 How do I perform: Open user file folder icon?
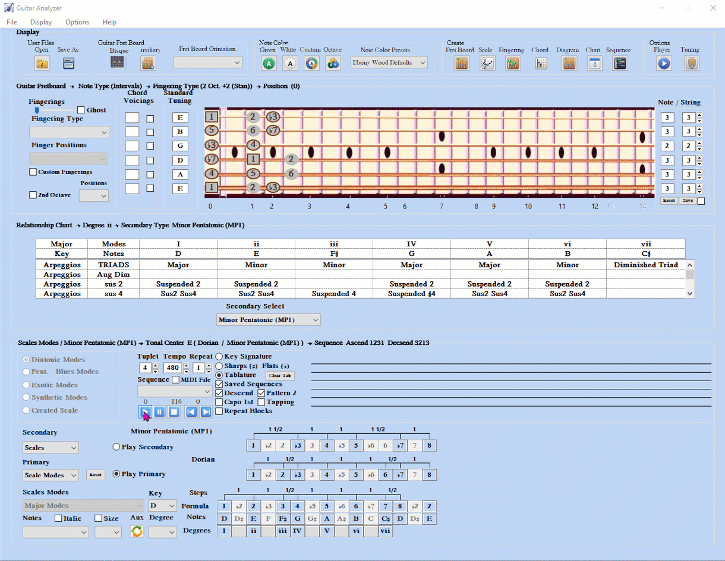(42, 63)
